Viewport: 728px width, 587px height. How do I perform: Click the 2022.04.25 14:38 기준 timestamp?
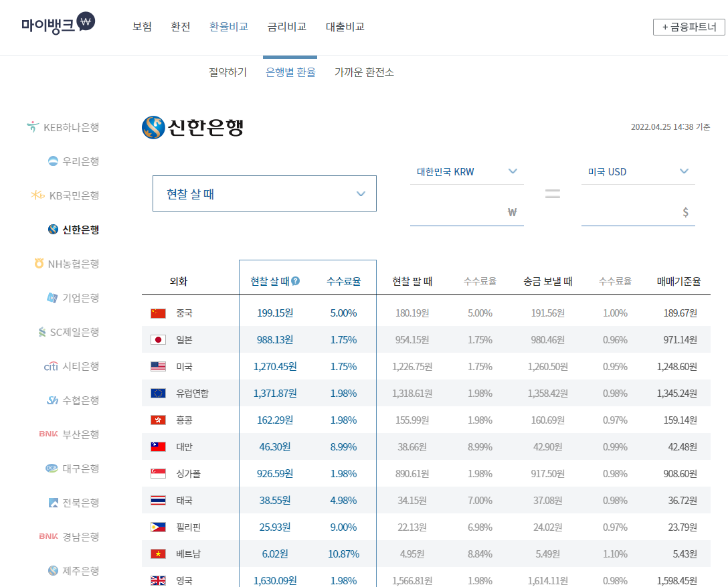[x=670, y=127]
